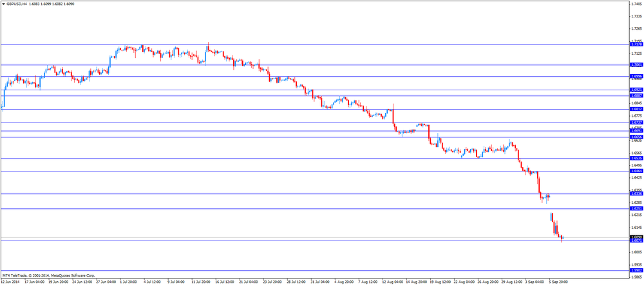Click the 9 Jul 04:00 time label
The height and width of the screenshot is (285, 644).
point(176,282)
